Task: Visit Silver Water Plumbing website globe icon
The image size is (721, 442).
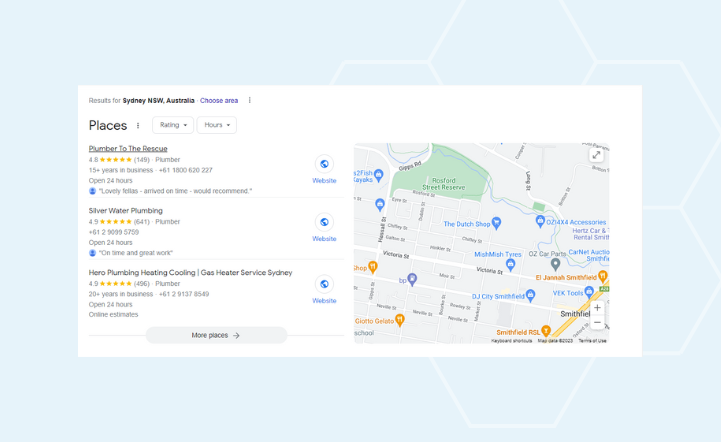Action: 324,222
